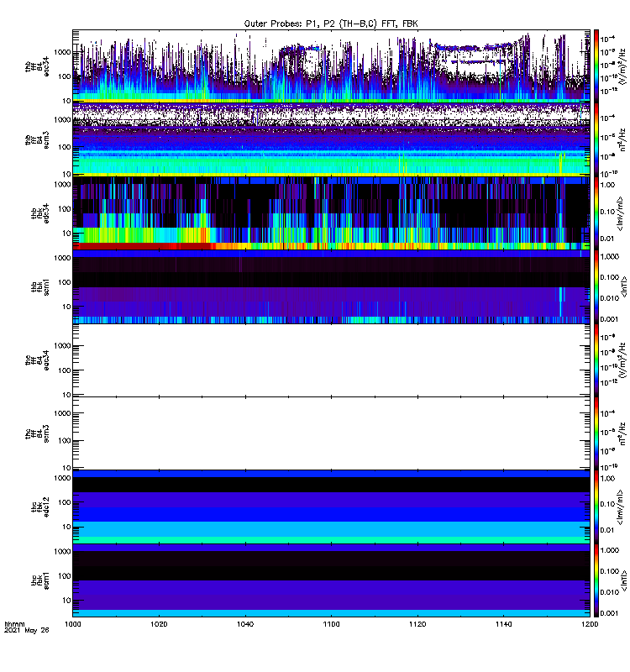Click the '1000' time label on the x-axis

[x=72, y=624]
